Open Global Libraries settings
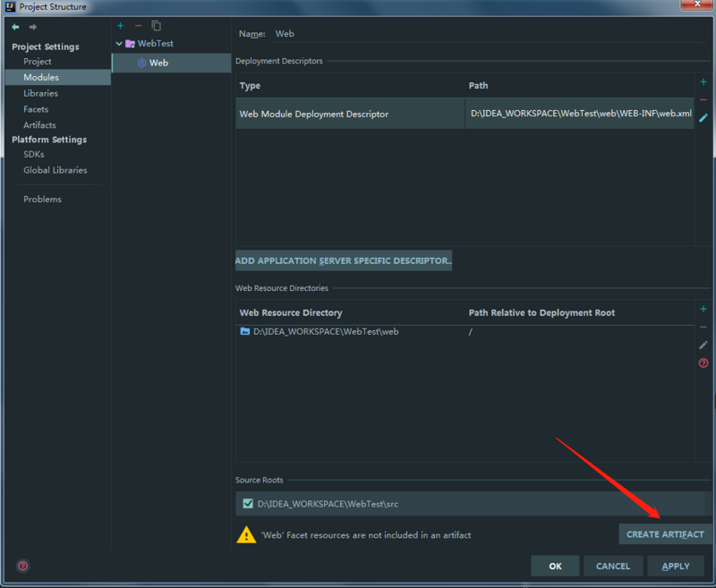Screen dimensions: 716x588 pyautogui.click(x=55, y=170)
